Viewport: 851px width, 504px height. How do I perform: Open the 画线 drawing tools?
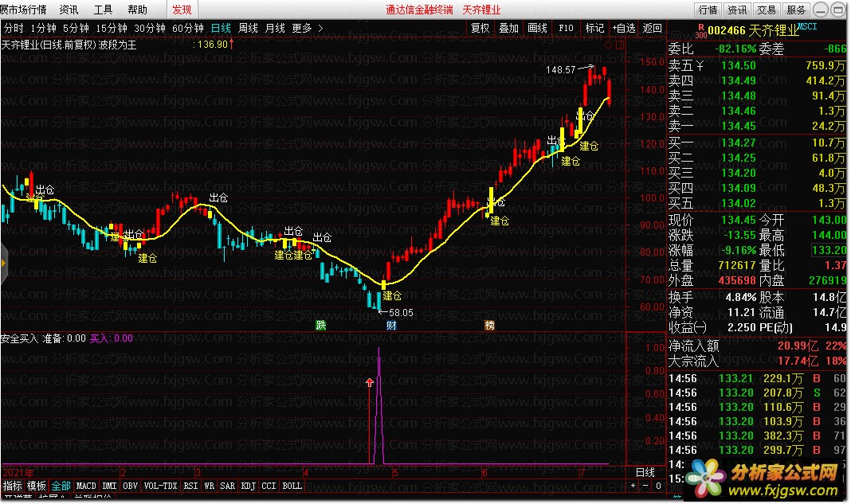pyautogui.click(x=537, y=28)
